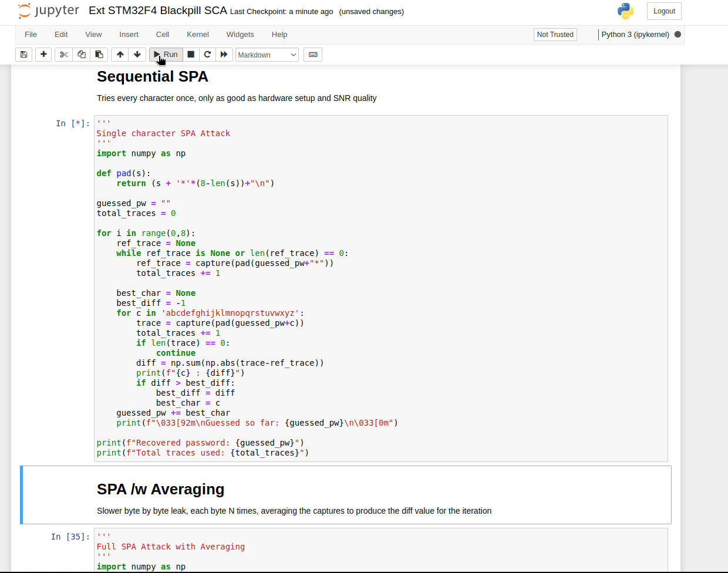Click the save and checkpoint icon

click(23, 55)
